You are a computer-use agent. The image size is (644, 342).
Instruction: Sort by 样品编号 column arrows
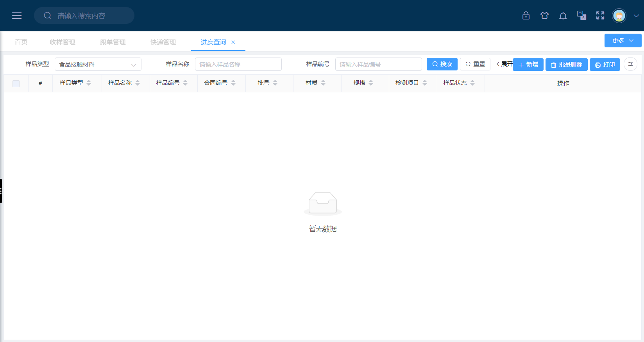tap(185, 83)
